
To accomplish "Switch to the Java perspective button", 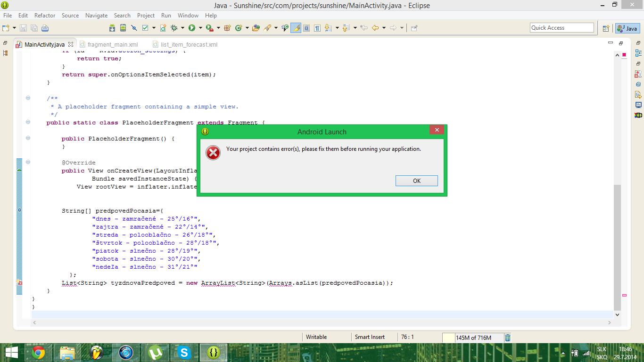I will [627, 28].
